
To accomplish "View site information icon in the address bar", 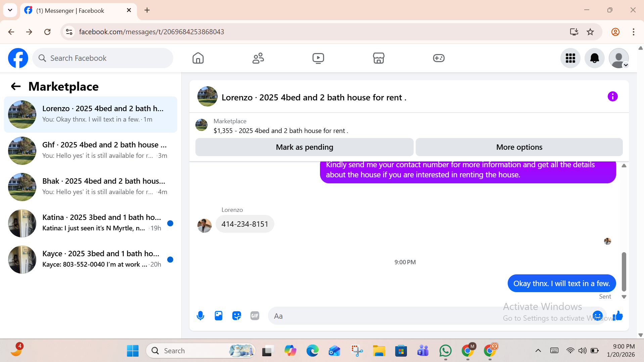I will click(69, 32).
